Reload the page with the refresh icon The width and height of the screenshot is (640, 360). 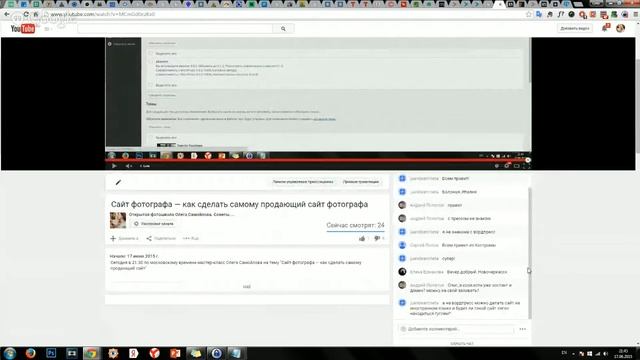(26, 14)
